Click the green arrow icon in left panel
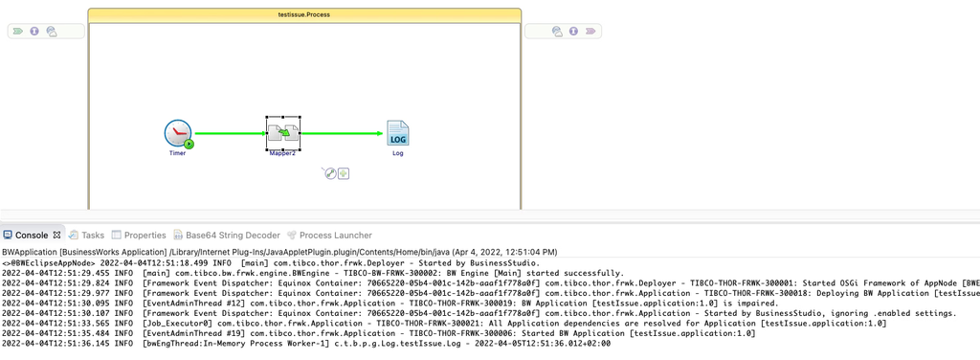 coord(17,31)
